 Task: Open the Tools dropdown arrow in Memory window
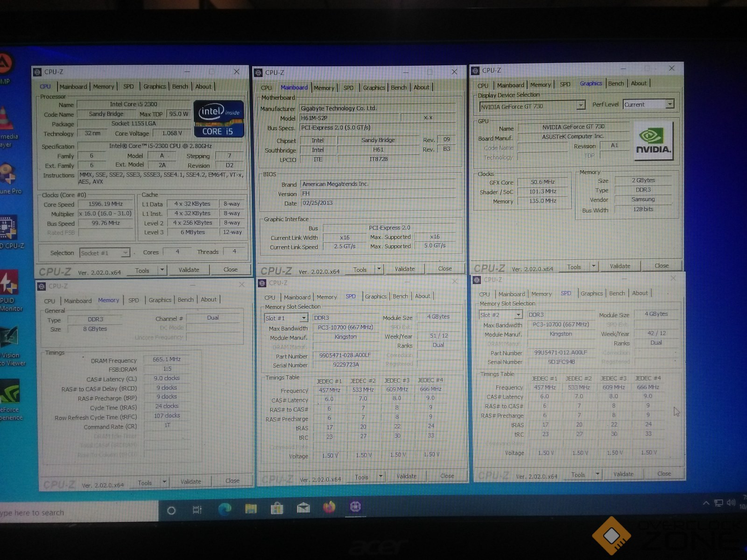[164, 482]
